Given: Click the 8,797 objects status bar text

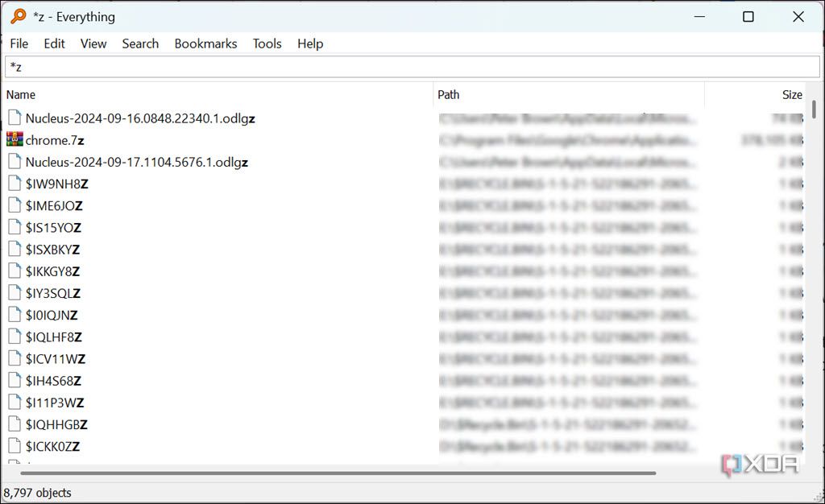Looking at the screenshot, I should click(37, 493).
